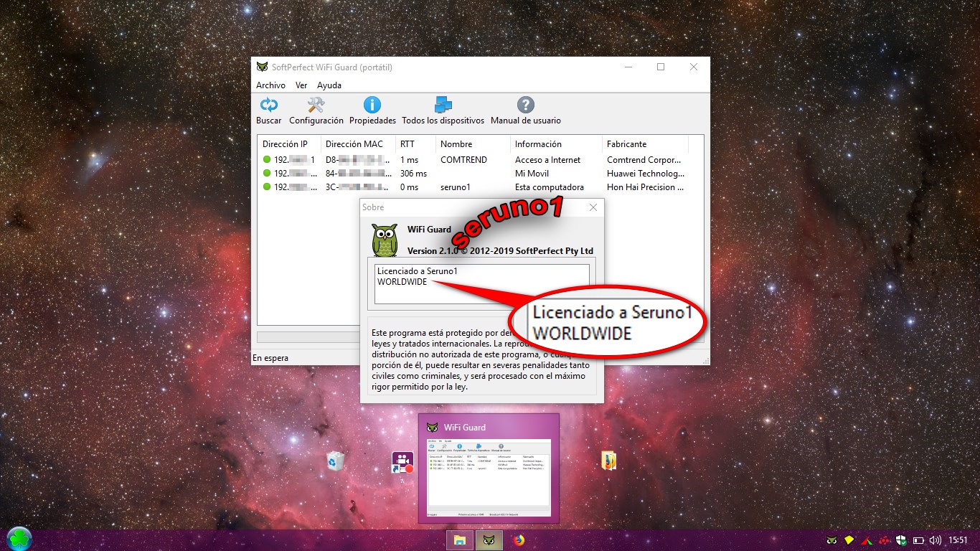980x551 pixels.
Task: Open Windows Security shield tray icon
Action: click(x=902, y=540)
